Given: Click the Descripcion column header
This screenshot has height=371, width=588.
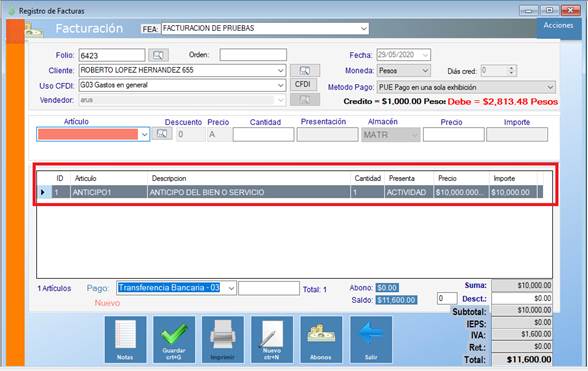Looking at the screenshot, I should pos(249,178).
